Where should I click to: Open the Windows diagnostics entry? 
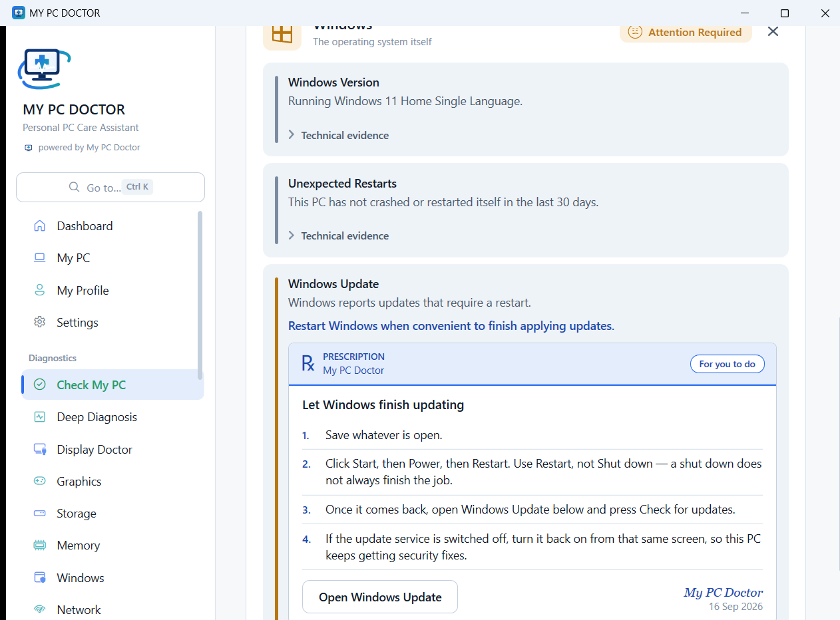112,578
